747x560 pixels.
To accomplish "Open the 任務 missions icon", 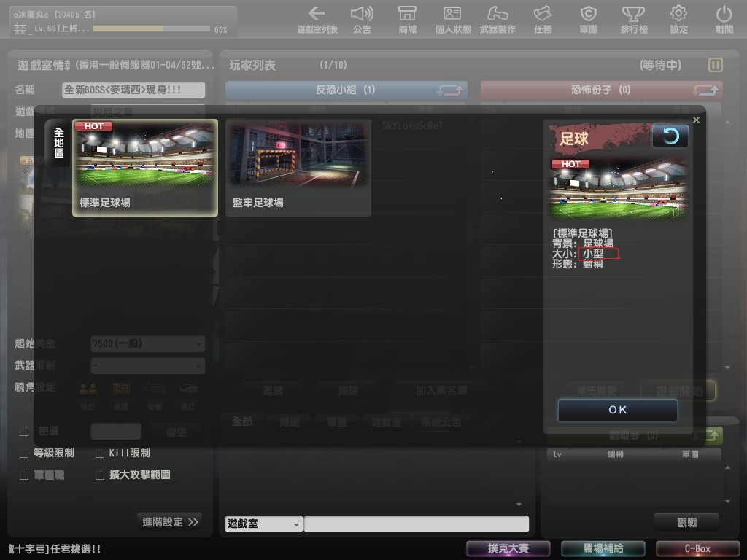I will tap(543, 15).
